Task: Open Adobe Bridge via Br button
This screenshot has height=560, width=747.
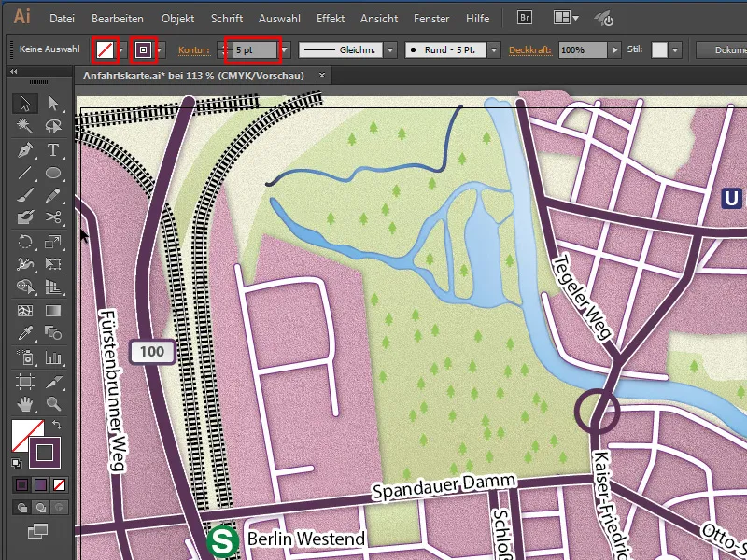Action: point(525,18)
